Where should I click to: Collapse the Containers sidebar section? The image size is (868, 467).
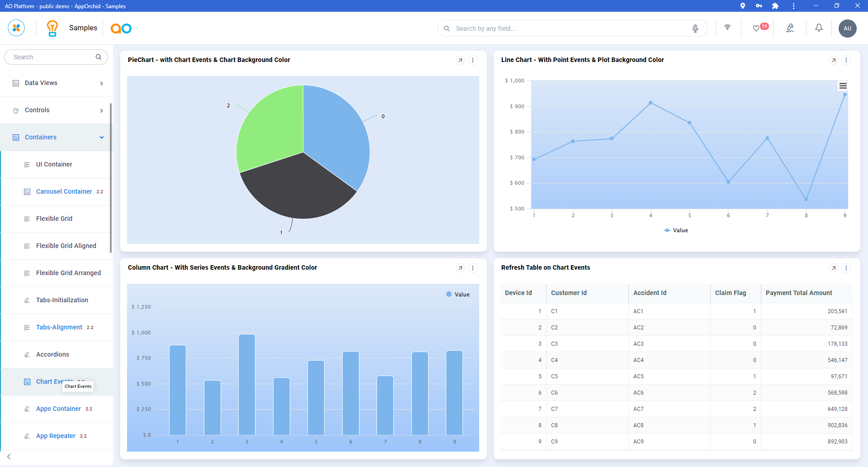[57, 138]
